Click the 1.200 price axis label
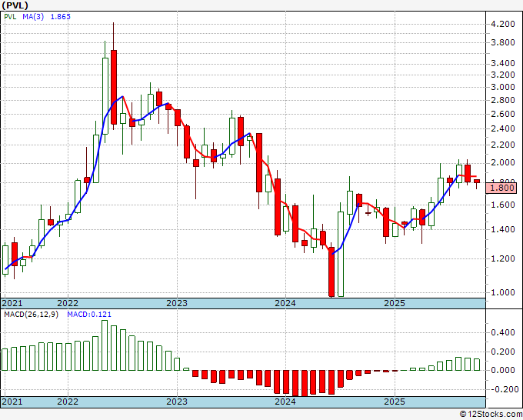The image size is (523, 420). click(503, 258)
